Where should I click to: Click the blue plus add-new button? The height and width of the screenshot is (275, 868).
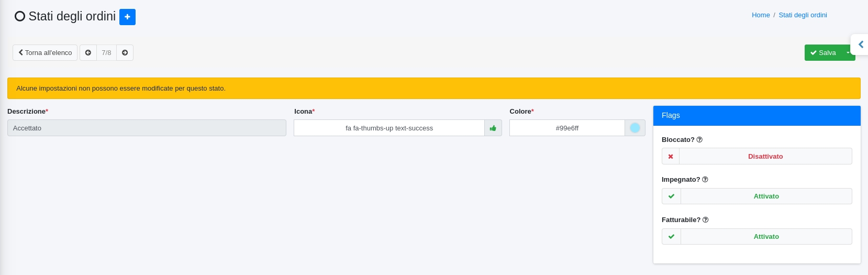pos(127,17)
